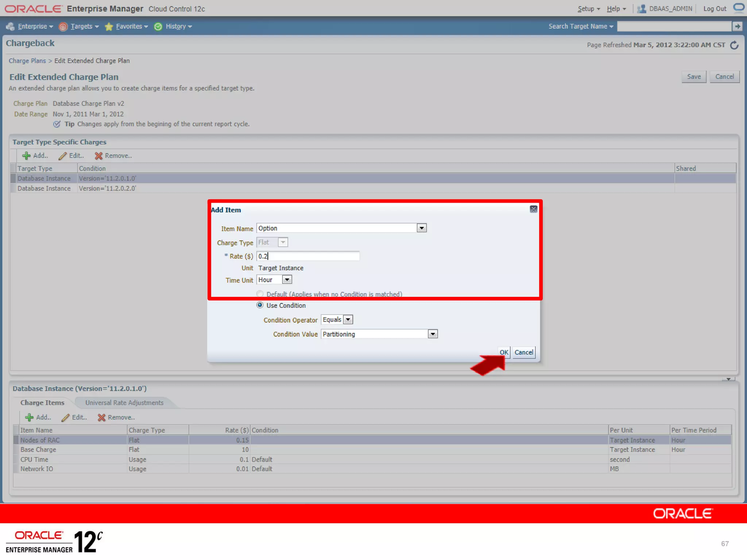Open the Time Unit dropdown
Image resolution: width=747 pixels, height=560 pixels.
coord(287,280)
